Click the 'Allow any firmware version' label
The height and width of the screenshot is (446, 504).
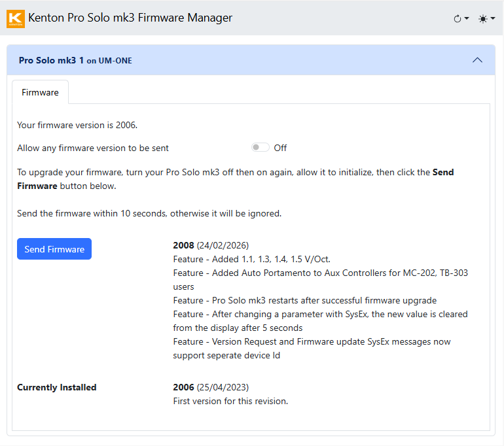click(x=93, y=148)
